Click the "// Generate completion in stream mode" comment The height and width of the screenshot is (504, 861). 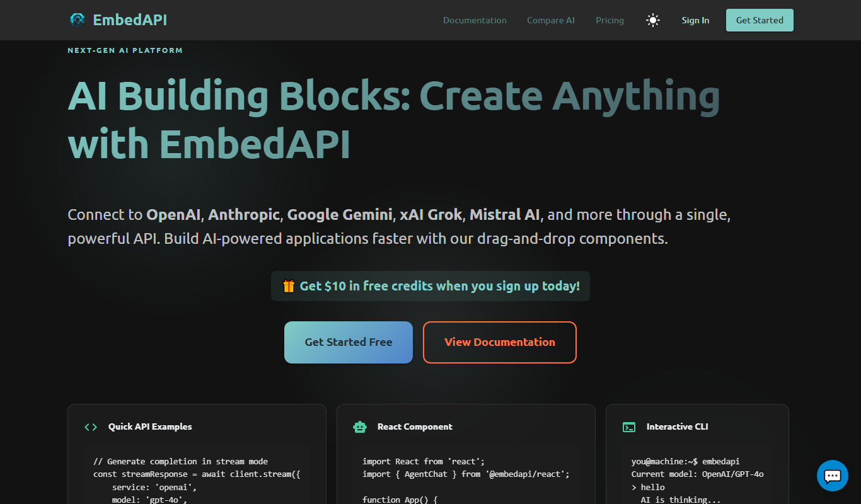180,461
